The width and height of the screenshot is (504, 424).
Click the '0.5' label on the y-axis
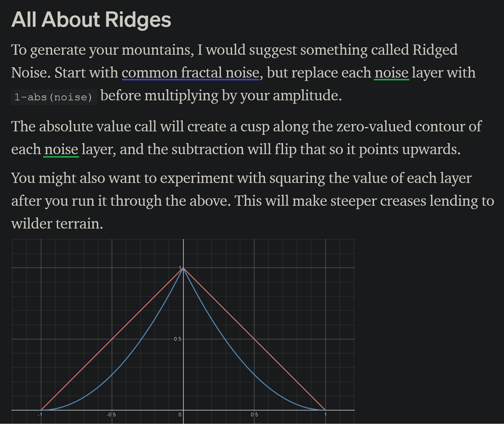click(178, 339)
